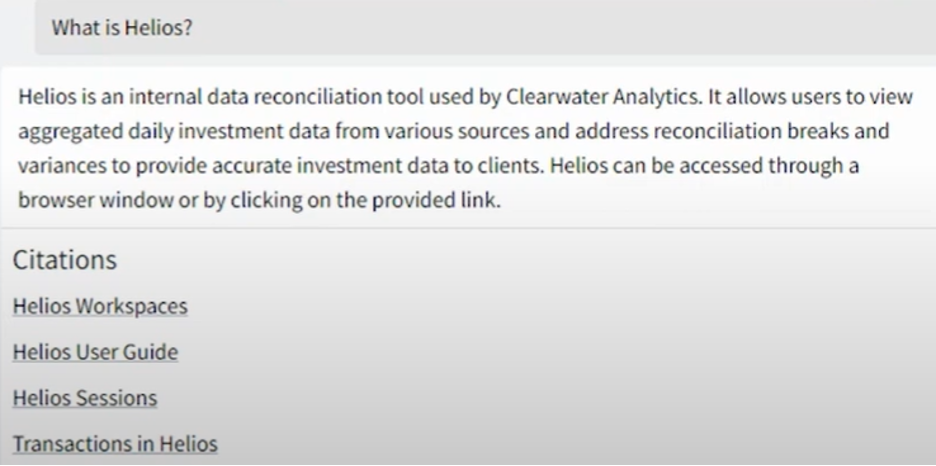Open the Helios Workspaces citation link
Viewport: 936px width, 466px height.
click(100, 306)
